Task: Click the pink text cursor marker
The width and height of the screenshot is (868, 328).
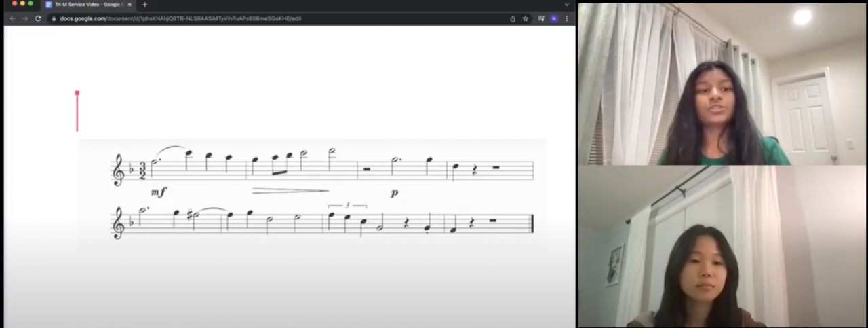Action: [x=77, y=111]
